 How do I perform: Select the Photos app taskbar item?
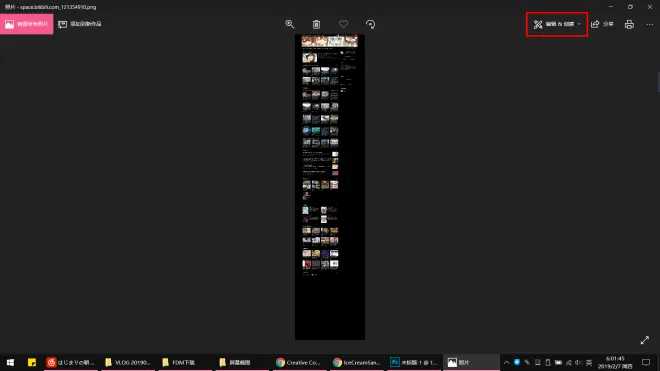pyautogui.click(x=471, y=363)
